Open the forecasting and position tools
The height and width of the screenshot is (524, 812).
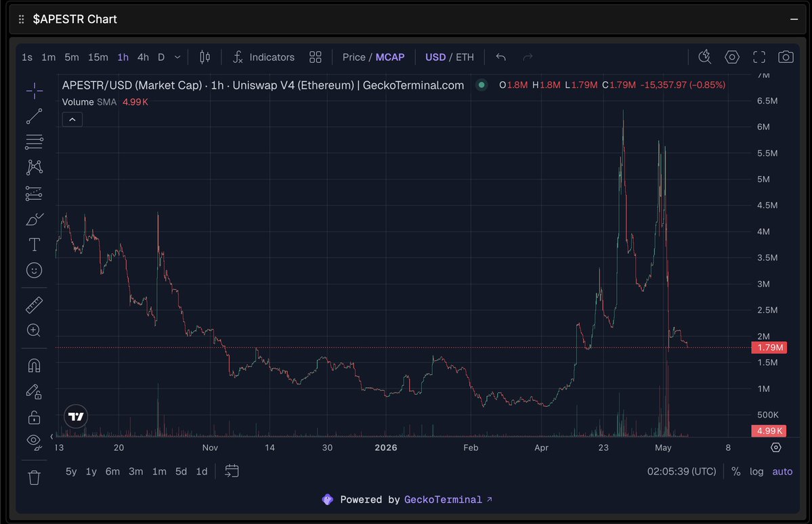click(34, 193)
